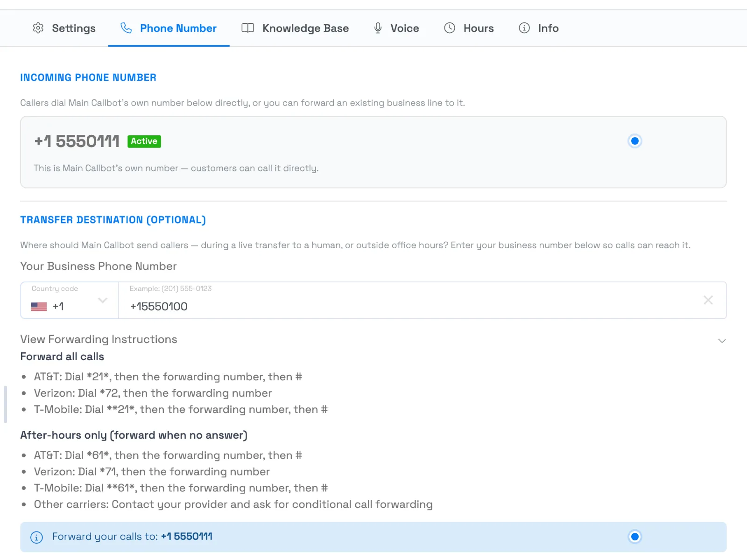Screen dimensions: 747x560
Task: Click the open book Knowledge Base icon
Action: pos(247,28)
